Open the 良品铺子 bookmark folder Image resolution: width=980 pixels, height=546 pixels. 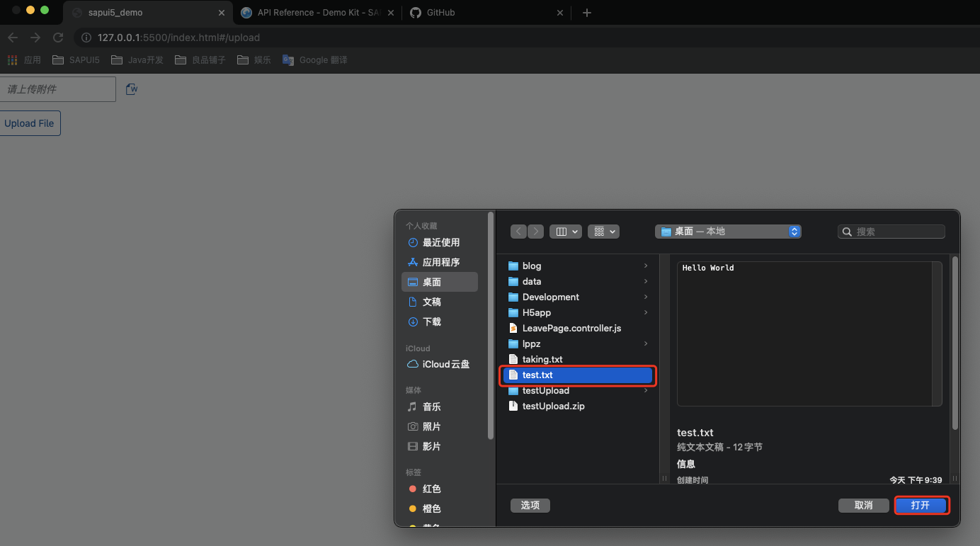pyautogui.click(x=200, y=60)
